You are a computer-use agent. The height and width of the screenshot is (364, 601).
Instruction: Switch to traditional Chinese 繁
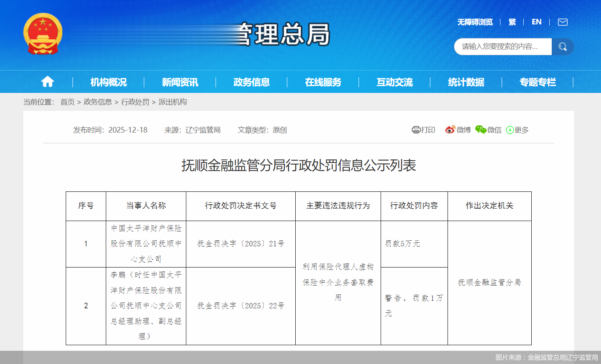512,22
